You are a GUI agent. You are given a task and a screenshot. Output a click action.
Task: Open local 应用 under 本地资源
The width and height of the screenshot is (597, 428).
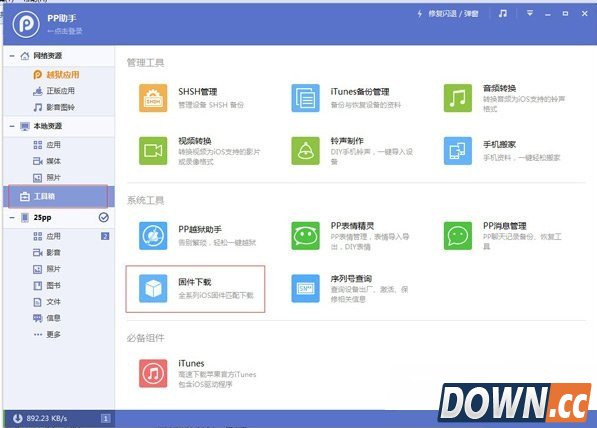tap(47, 145)
